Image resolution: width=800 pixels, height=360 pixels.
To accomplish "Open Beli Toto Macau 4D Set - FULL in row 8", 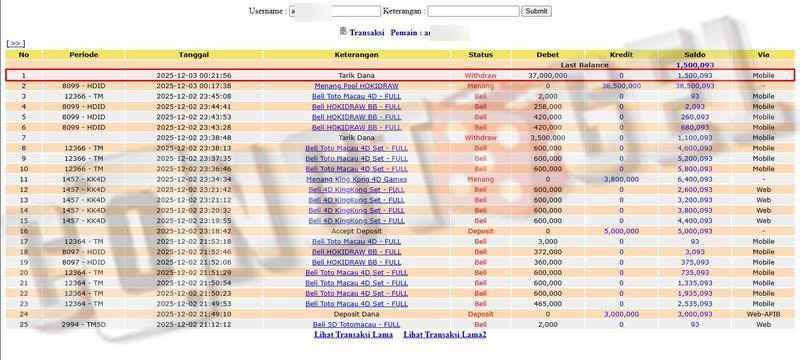I will point(356,148).
